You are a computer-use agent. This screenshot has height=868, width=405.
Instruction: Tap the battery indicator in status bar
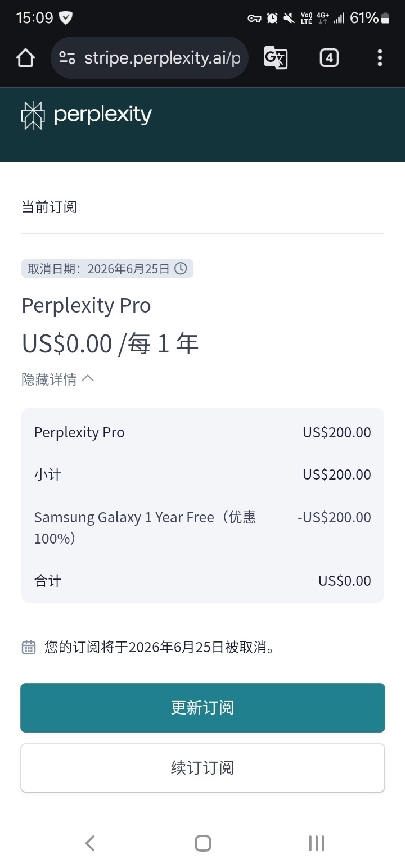coord(385,19)
